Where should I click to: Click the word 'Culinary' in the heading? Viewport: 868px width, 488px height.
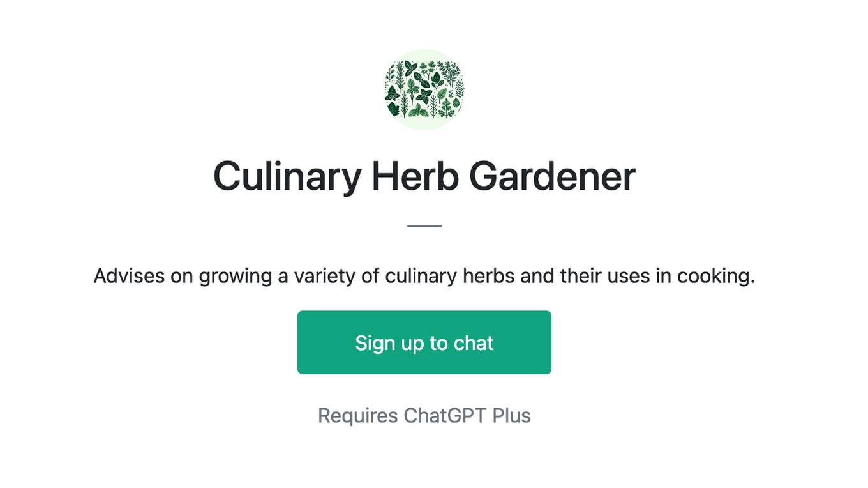(287, 178)
